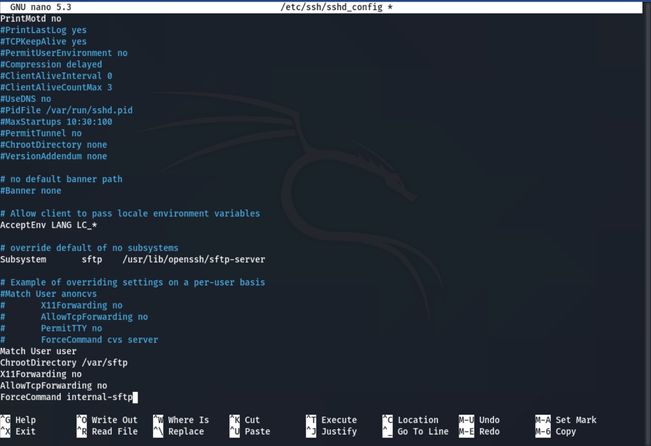Click the uncommented 'X11Forwarding no' line

tap(41, 374)
